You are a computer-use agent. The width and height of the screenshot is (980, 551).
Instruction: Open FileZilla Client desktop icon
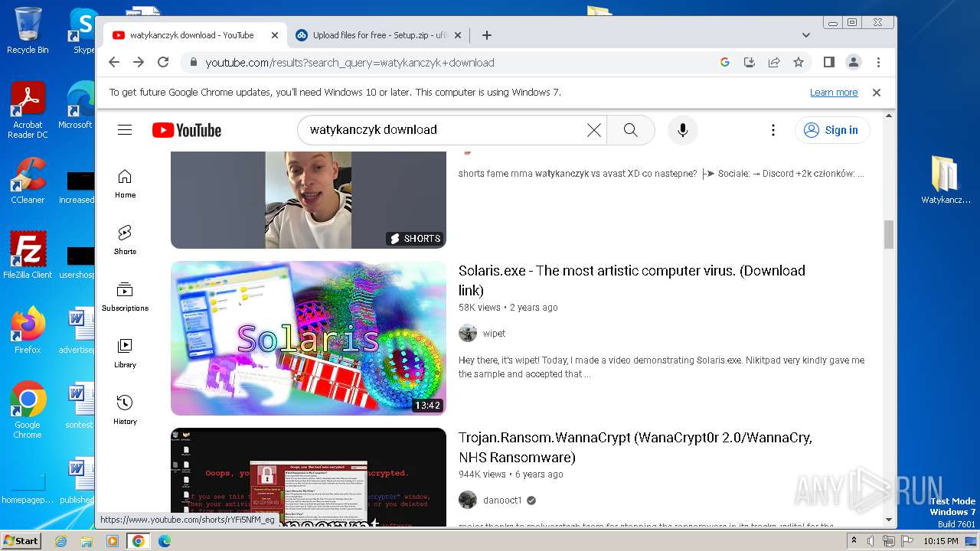click(28, 256)
